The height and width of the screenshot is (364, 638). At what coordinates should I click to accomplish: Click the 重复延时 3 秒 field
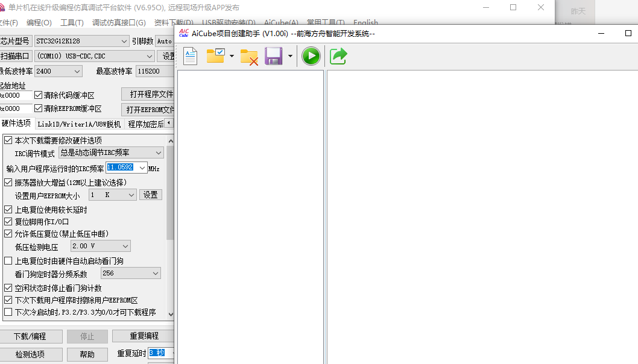click(161, 353)
